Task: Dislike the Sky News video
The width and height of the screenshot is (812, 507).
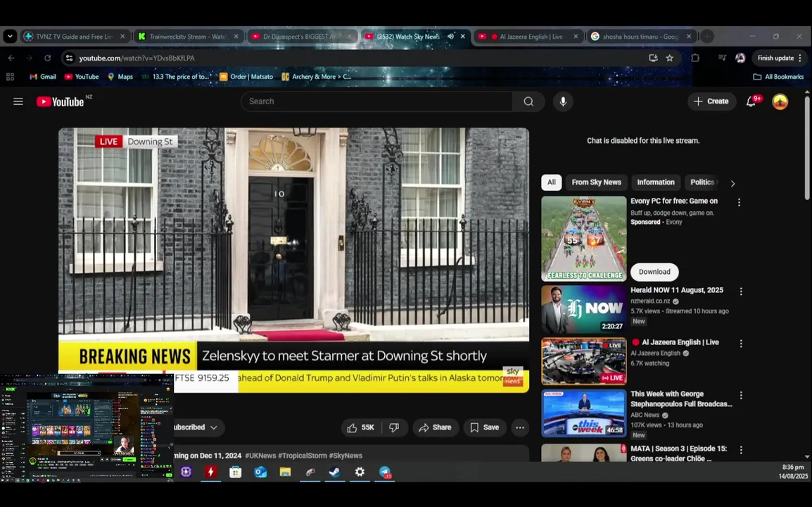Action: [x=394, y=427]
